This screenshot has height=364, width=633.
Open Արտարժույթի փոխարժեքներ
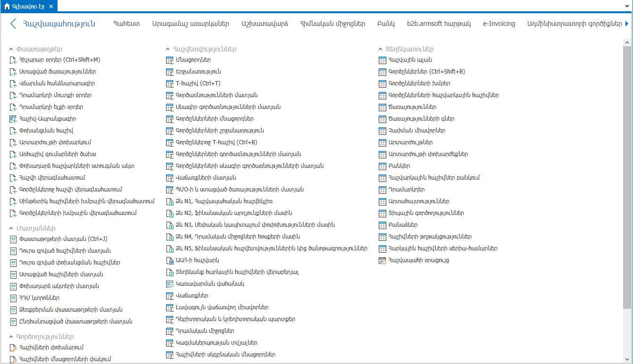click(428, 155)
